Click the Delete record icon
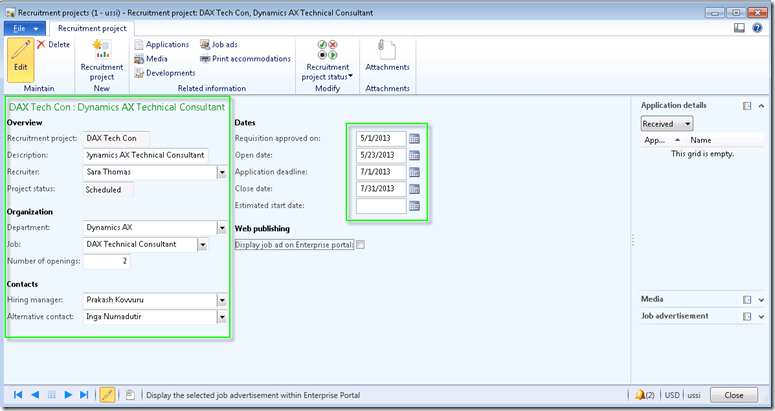 pos(53,45)
